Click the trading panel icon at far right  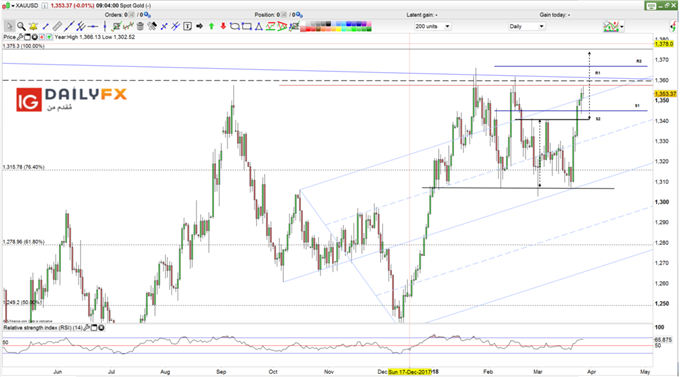(673, 26)
